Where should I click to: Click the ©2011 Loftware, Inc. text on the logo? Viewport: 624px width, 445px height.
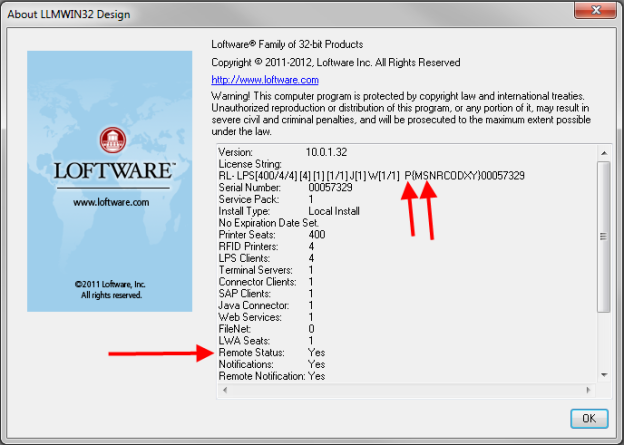pos(110,284)
